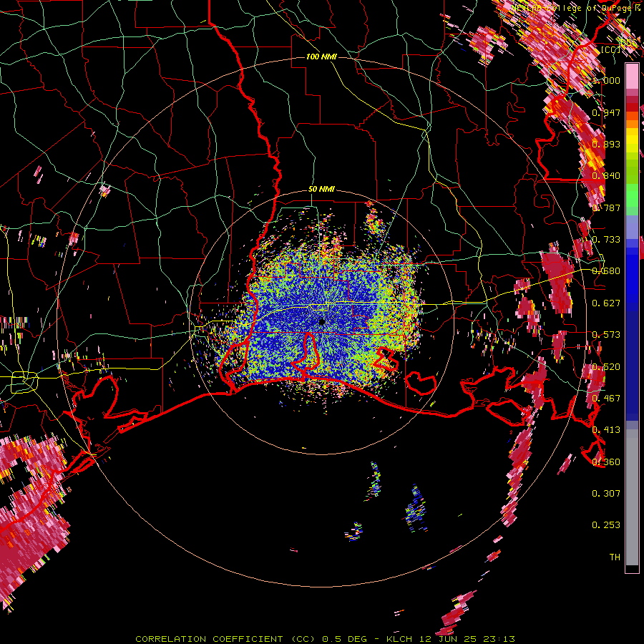Click the TH threshold label on scale
Viewport: 644px width, 644px height.
tap(615, 557)
